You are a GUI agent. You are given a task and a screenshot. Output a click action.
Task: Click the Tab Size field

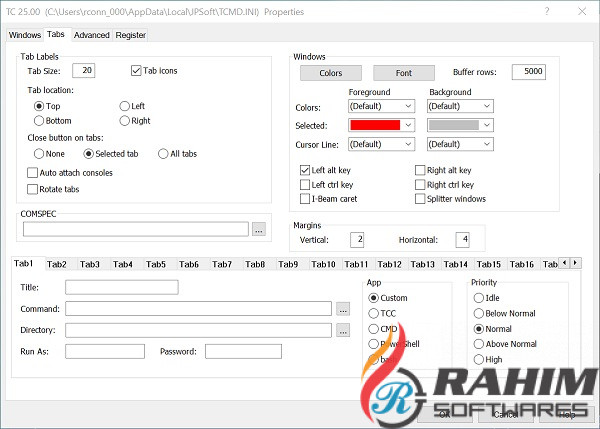[83, 70]
